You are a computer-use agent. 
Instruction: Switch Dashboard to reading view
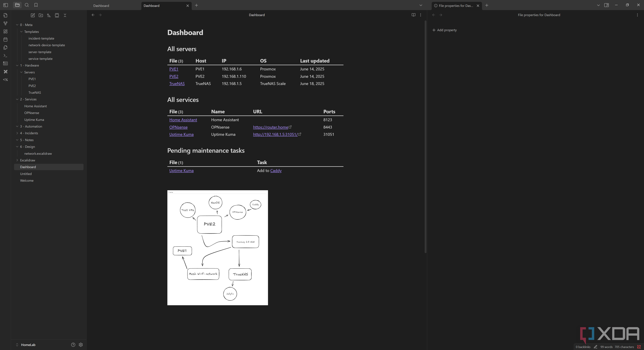[414, 15]
